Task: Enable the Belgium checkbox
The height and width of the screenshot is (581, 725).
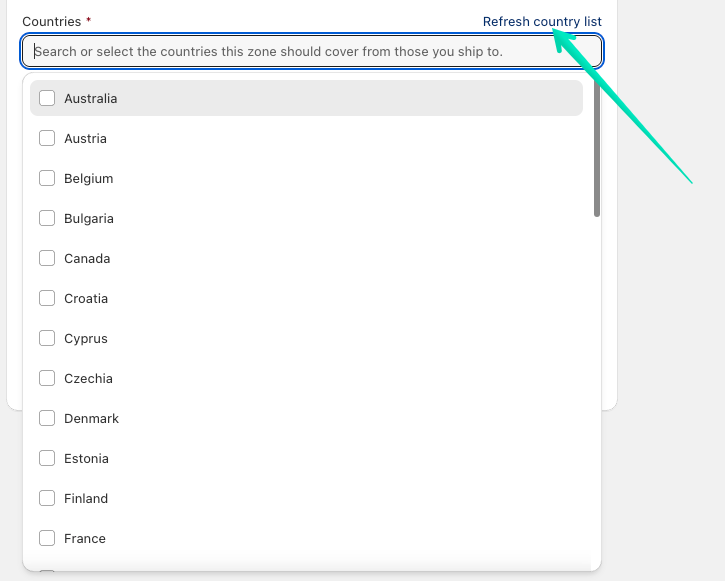Action: pos(47,178)
